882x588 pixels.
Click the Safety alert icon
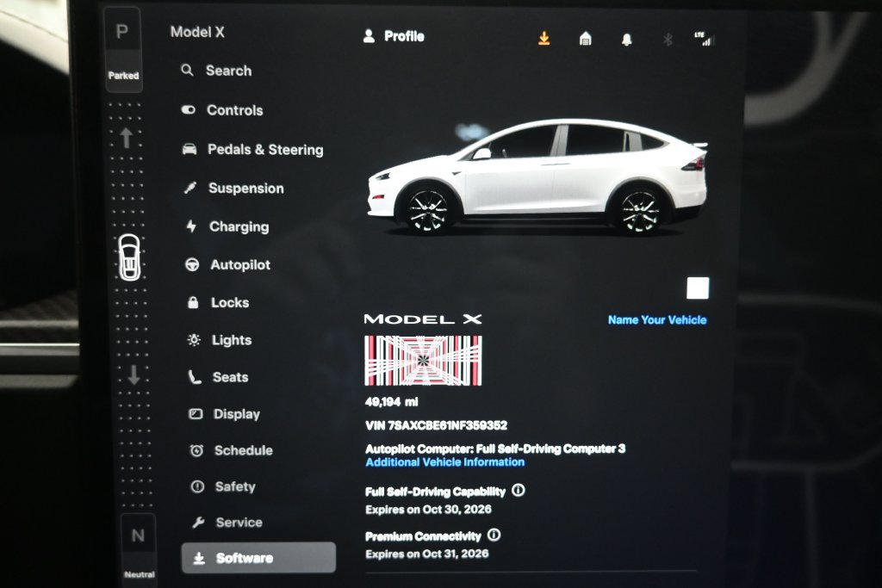[x=197, y=486]
